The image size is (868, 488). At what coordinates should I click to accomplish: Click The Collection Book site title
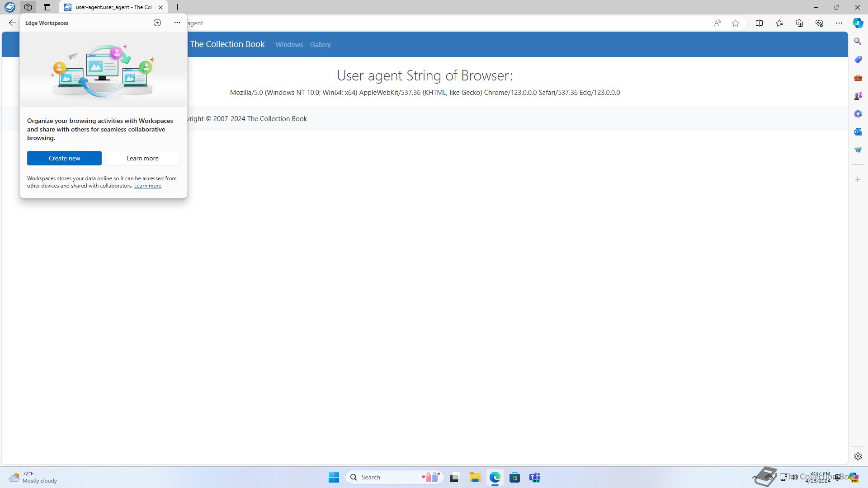[227, 44]
